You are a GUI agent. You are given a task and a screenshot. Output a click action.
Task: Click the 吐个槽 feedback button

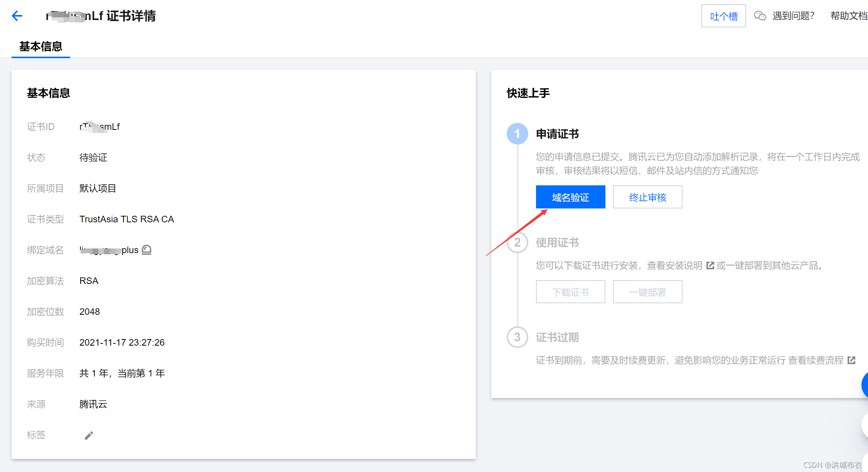pos(723,16)
